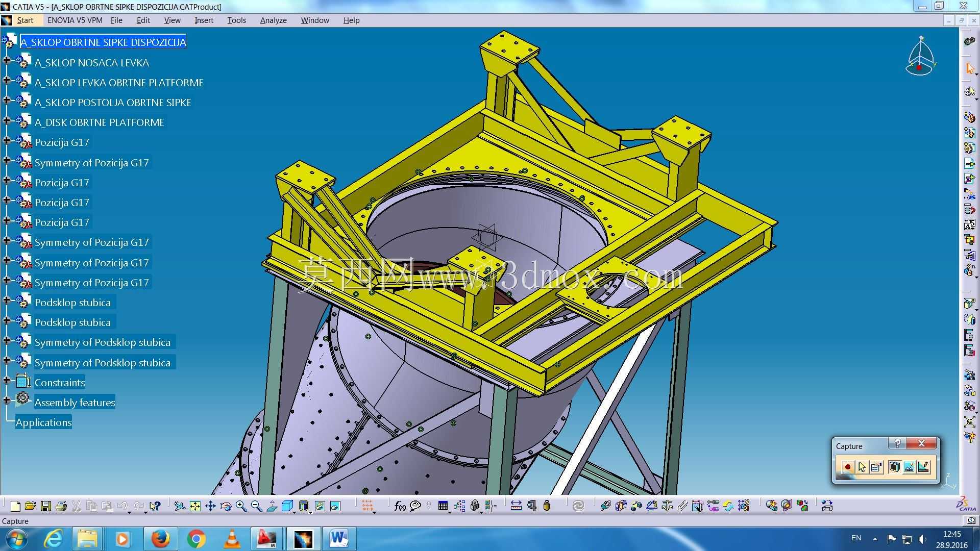The image size is (980, 551).
Task: Save the product with the floppy icon
Action: pos(46,506)
